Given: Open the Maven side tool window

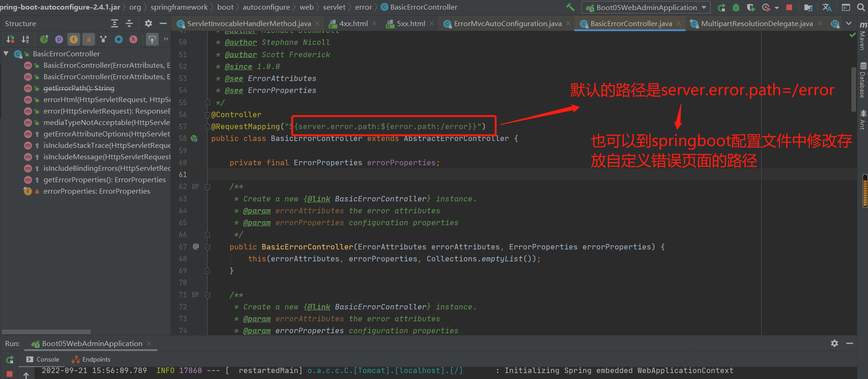Looking at the screenshot, I should pyautogui.click(x=863, y=36).
